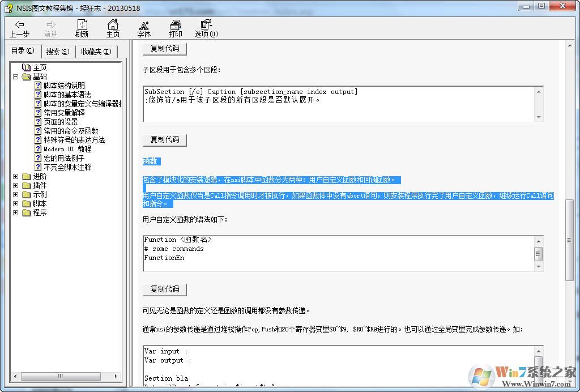Click 复制代码 button below SubSection code
580x392 pixels.
tap(165, 139)
